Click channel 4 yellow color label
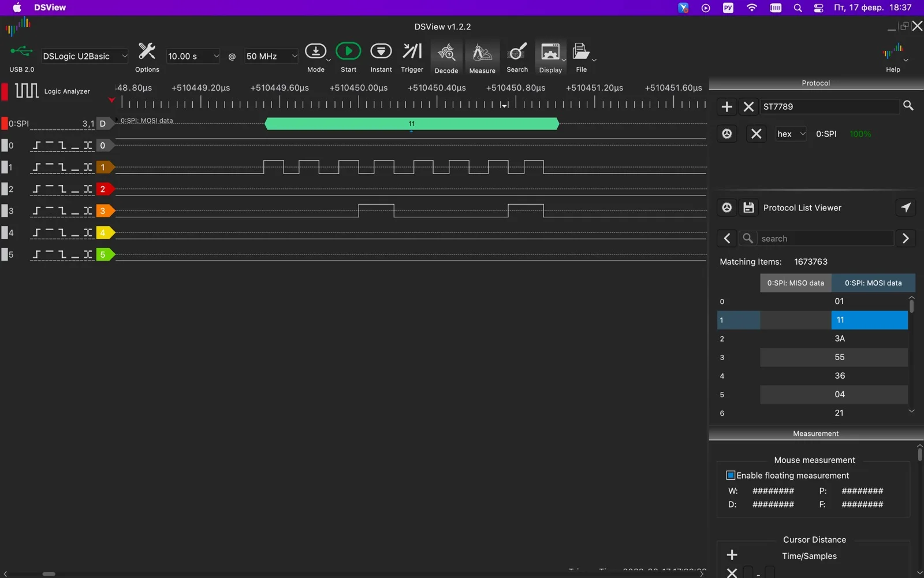Viewport: 924px width, 578px height. click(x=105, y=233)
